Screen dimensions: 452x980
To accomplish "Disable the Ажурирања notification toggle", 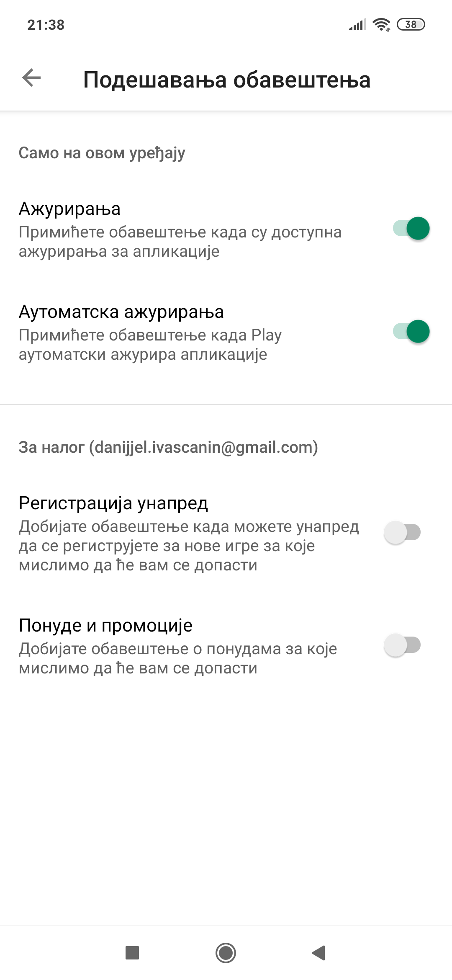I will coord(411,229).
